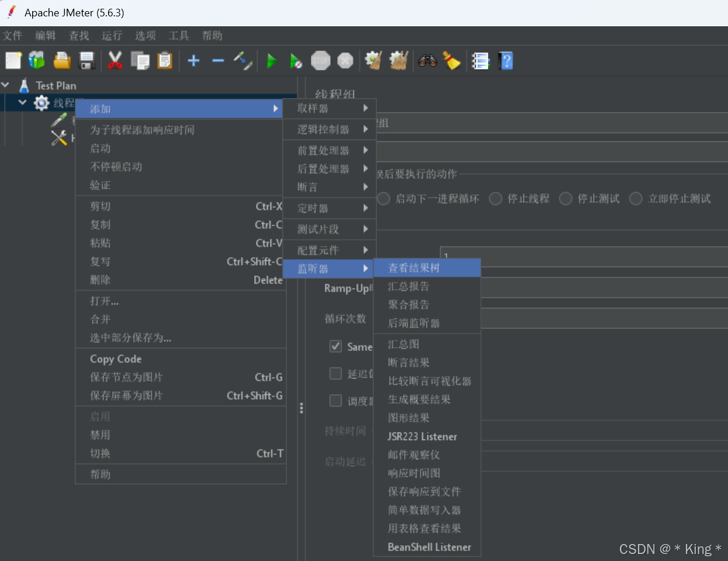Image resolution: width=728 pixels, height=561 pixels.
Task: Select the Thread Group gear icon
Action: [41, 103]
